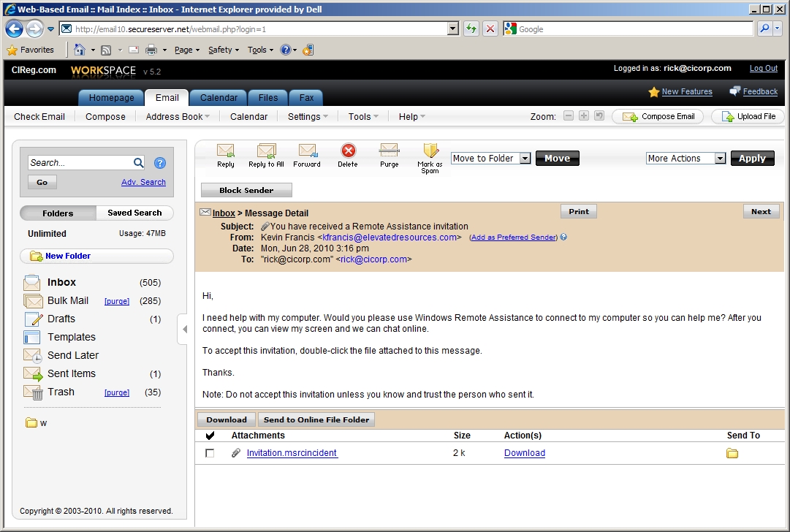Screen dimensions: 790x532
Task: Open search help via the blue question icon
Action: click(x=160, y=163)
